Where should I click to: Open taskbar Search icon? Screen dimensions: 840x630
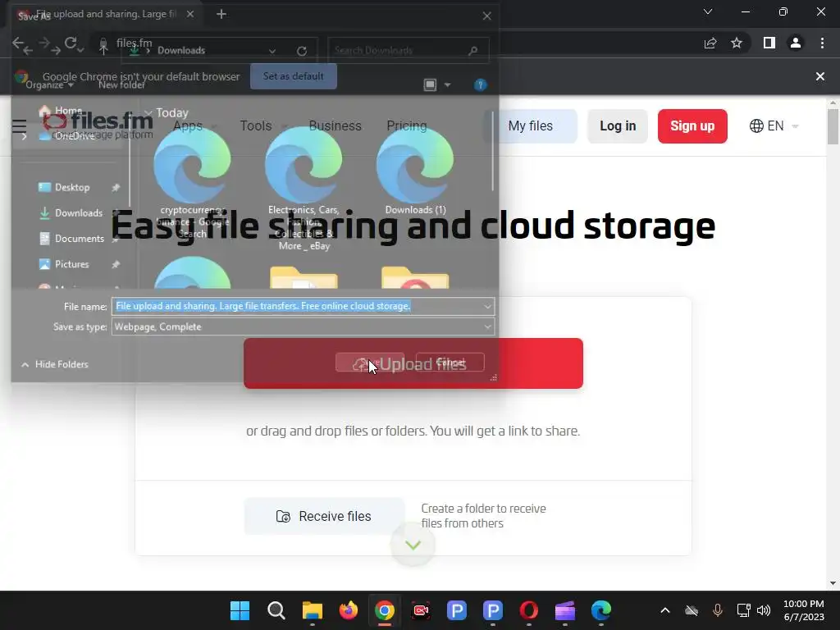pyautogui.click(x=276, y=610)
